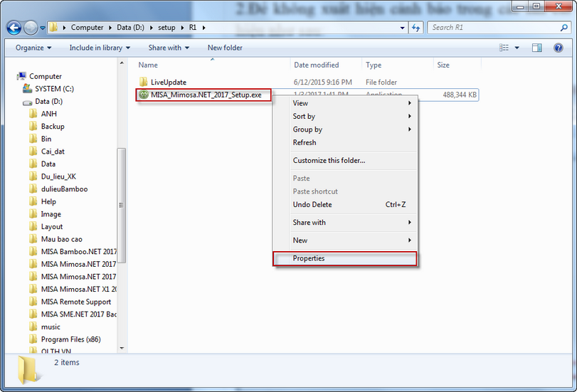Click the sidebar scroll up arrow
This screenshot has height=392, width=577.
[122, 63]
